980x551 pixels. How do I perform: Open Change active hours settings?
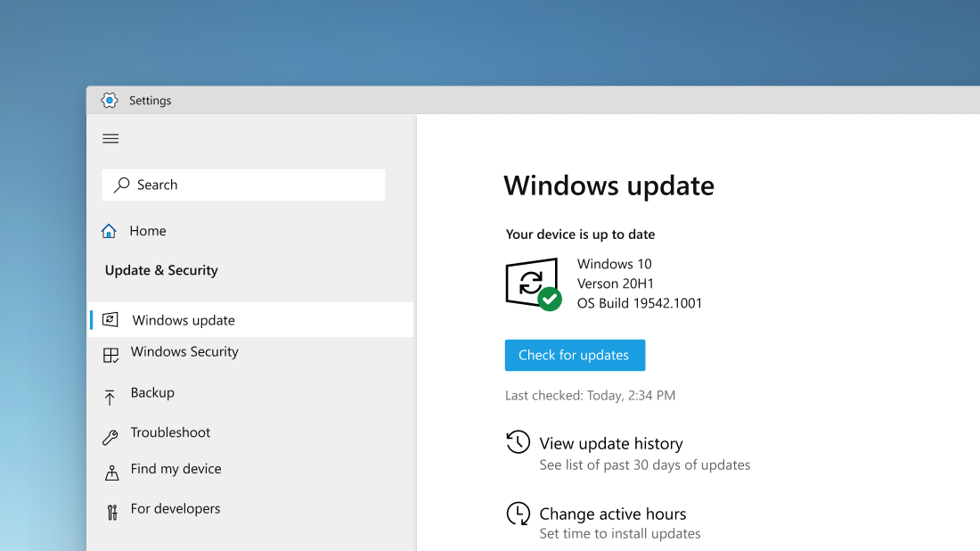pos(613,514)
